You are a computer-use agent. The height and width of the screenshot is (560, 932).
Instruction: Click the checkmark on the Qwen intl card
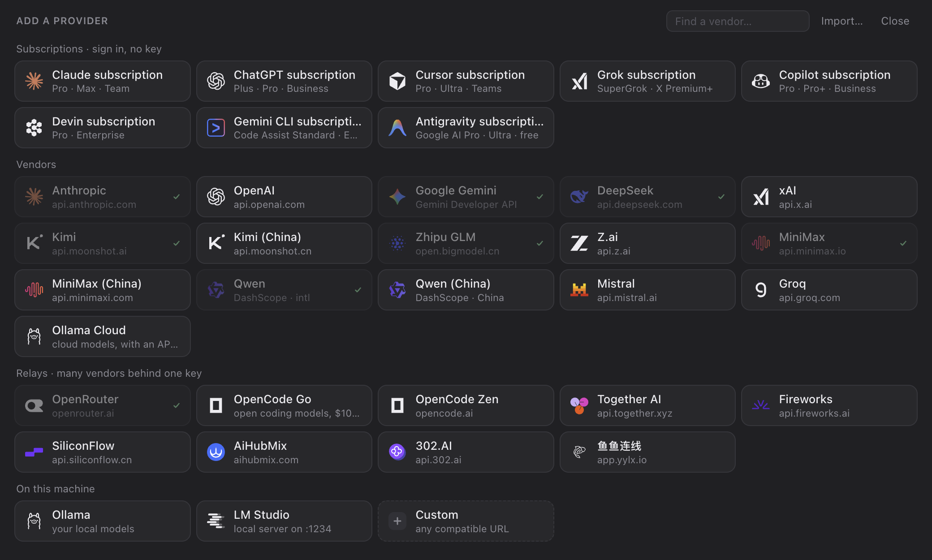pos(358,290)
